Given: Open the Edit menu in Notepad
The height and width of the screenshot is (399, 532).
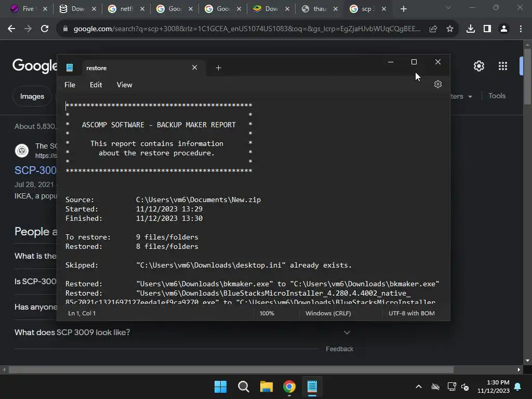Looking at the screenshot, I should point(96,85).
